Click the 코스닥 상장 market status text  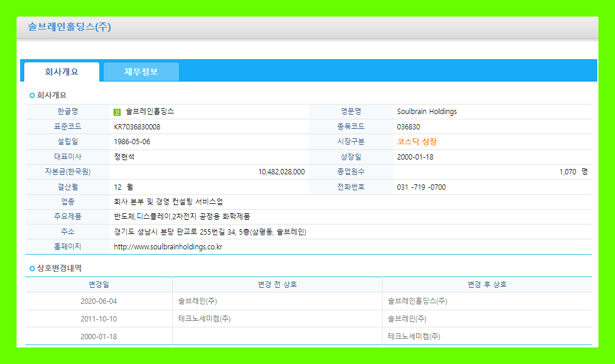[x=416, y=142]
